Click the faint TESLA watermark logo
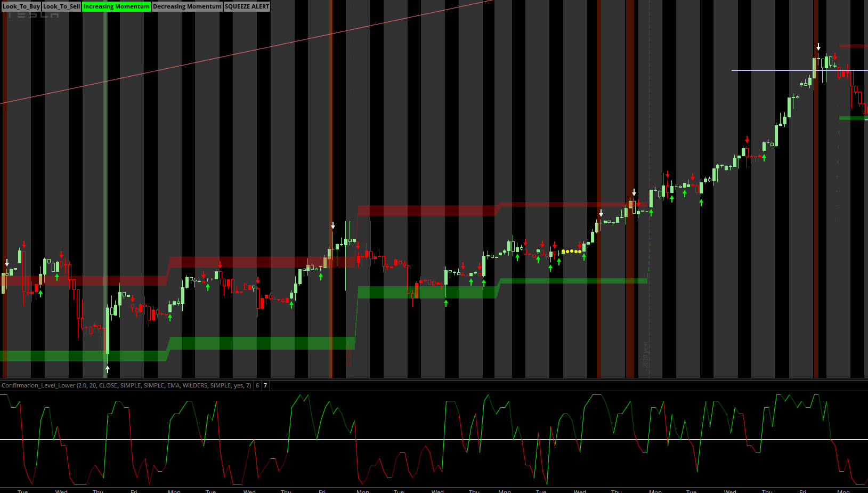This screenshot has height=493, width=868. [x=33, y=15]
